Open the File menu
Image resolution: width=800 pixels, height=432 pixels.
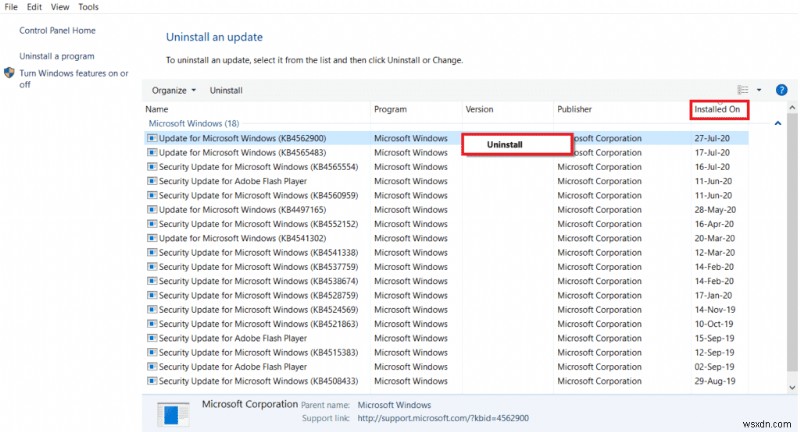point(11,7)
